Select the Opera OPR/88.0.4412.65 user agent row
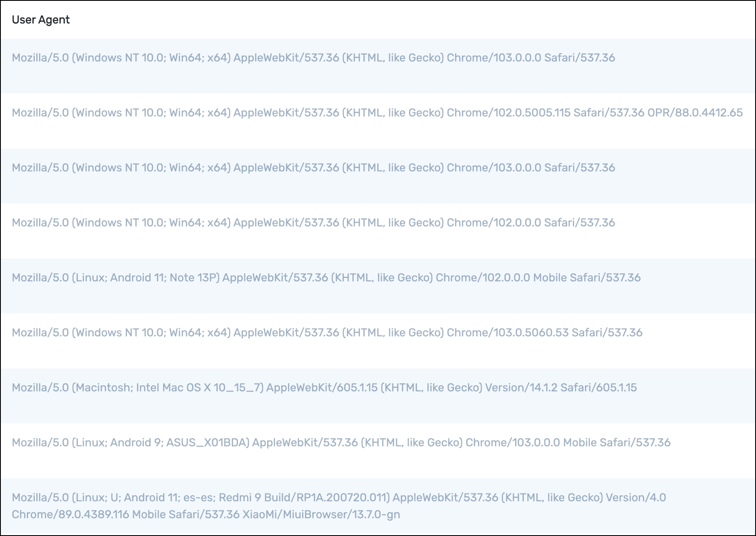This screenshot has width=756, height=536. [378, 121]
